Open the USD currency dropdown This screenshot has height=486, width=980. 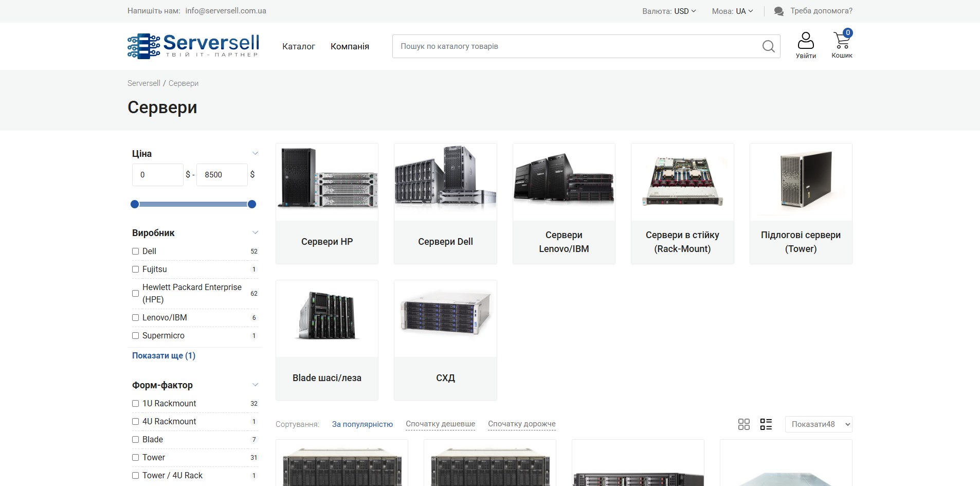pyautogui.click(x=685, y=11)
